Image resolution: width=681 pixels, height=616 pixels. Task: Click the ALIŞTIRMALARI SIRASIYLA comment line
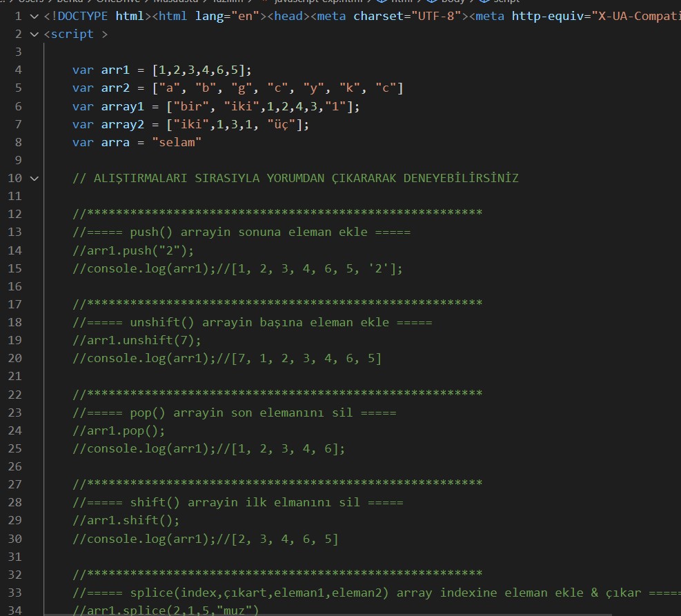click(295, 178)
